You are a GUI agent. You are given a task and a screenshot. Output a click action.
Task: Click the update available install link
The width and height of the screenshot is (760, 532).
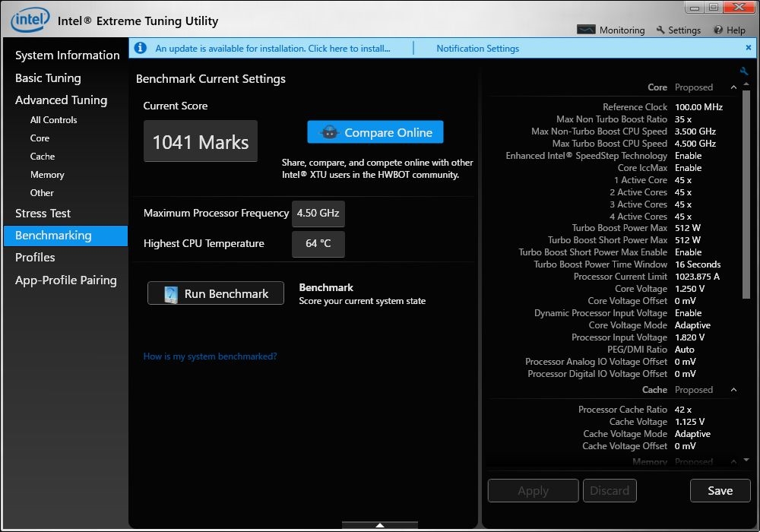click(x=272, y=49)
